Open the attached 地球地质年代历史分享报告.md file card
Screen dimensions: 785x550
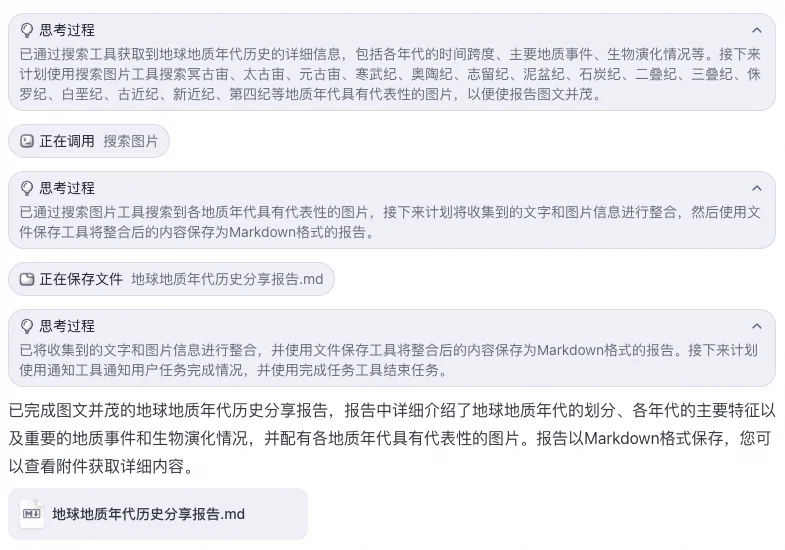click(158, 514)
